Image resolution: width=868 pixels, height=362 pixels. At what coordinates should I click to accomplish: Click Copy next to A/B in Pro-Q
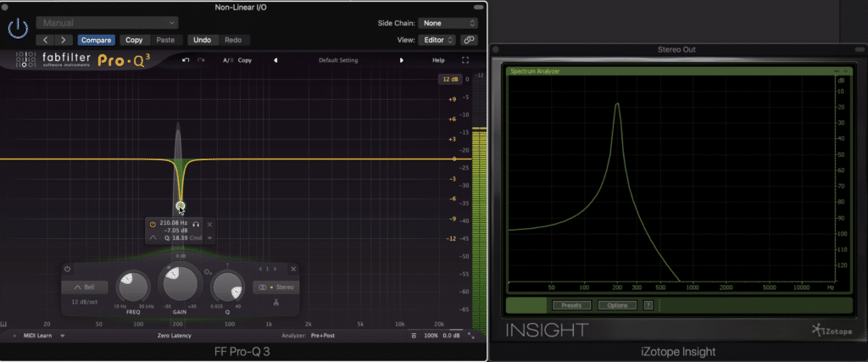point(245,60)
